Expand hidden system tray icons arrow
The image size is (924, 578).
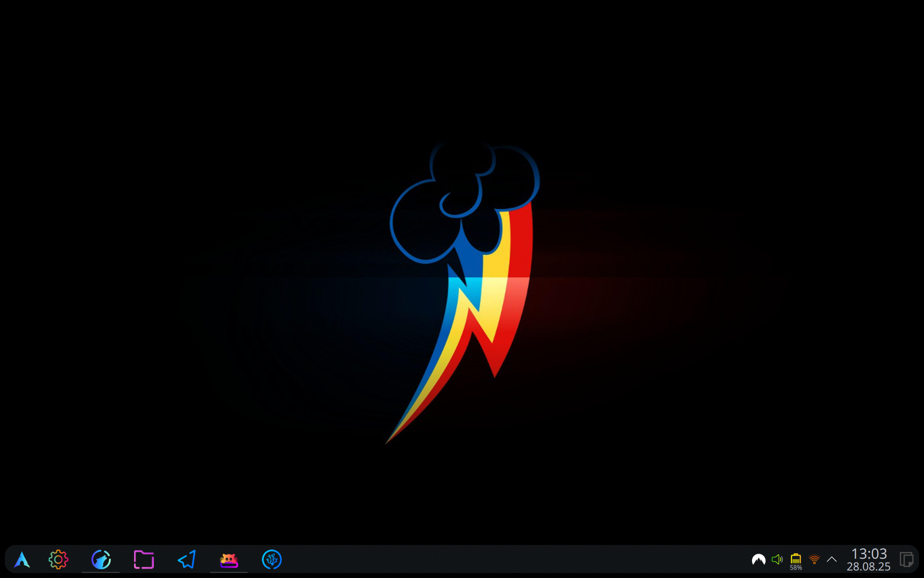click(x=832, y=560)
